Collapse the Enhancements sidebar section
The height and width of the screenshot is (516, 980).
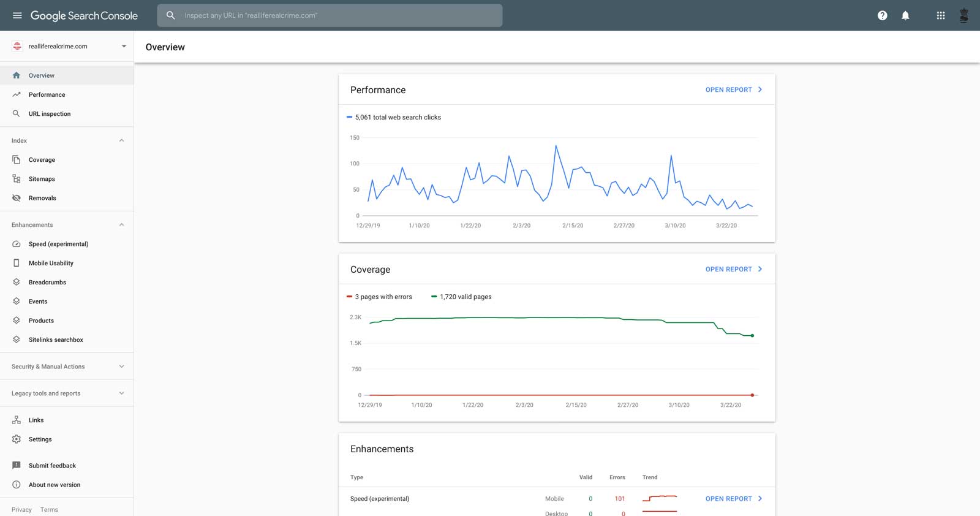coord(121,225)
